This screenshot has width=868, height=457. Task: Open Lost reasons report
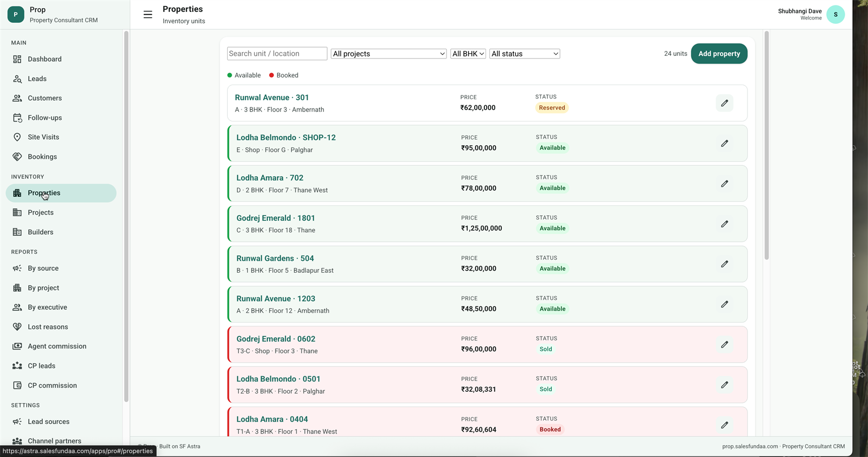[61, 327]
